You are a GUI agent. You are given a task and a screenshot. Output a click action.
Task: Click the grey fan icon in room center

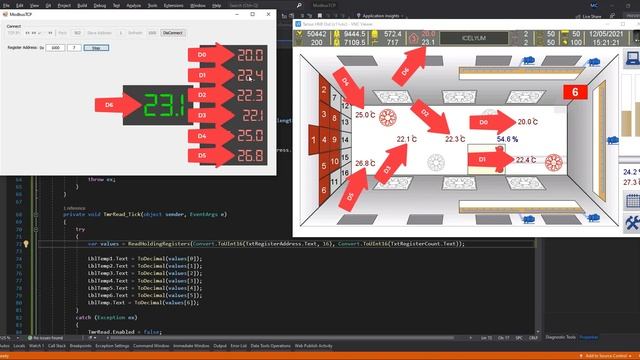pos(436,162)
